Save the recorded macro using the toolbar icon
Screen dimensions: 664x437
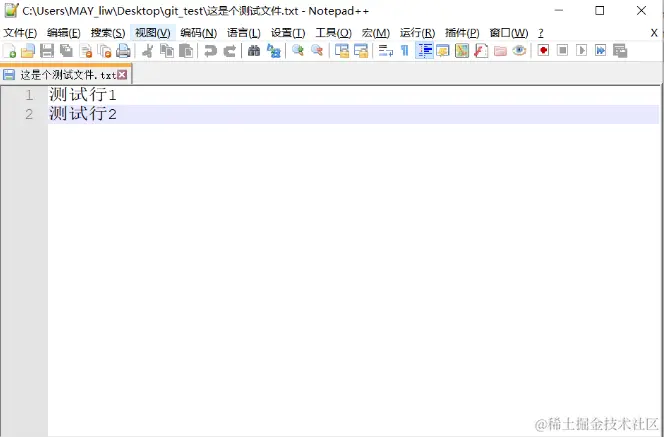[x=620, y=51]
